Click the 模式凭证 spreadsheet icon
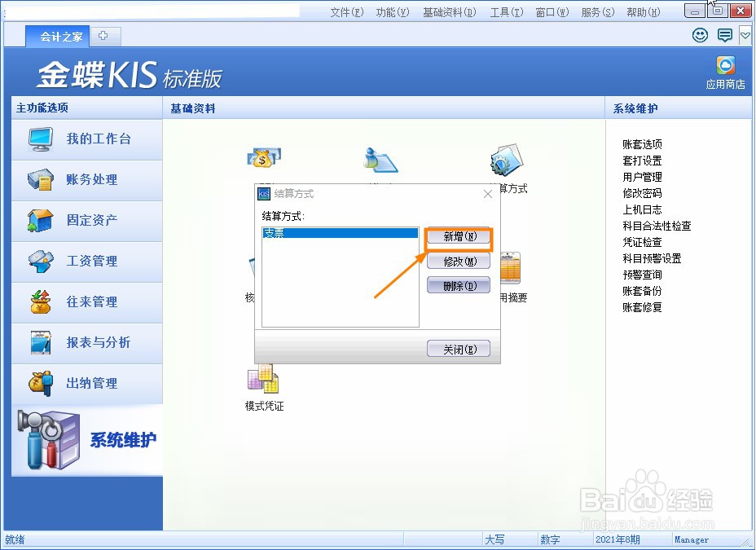 pyautogui.click(x=263, y=378)
